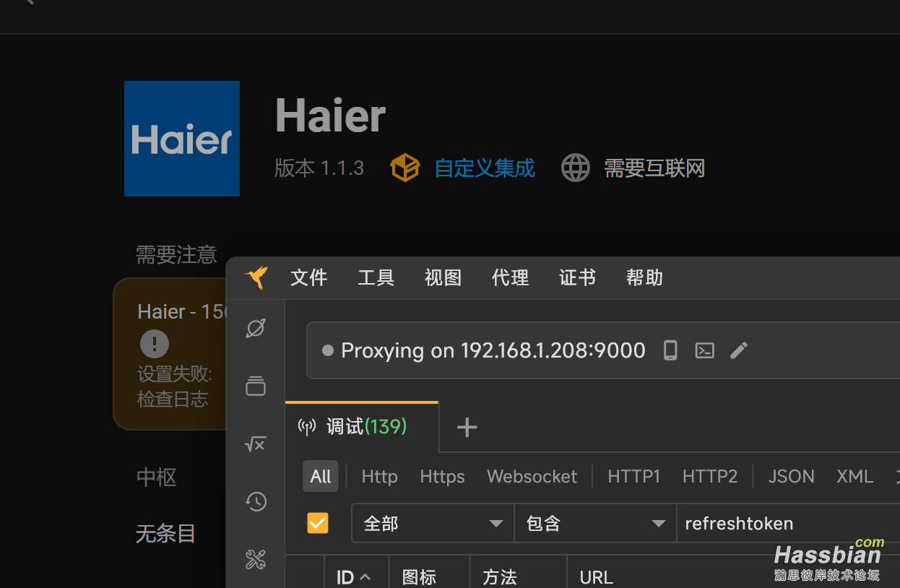This screenshot has height=588, width=900.
Task: Click the 方法 column header
Action: pyautogui.click(x=518, y=577)
